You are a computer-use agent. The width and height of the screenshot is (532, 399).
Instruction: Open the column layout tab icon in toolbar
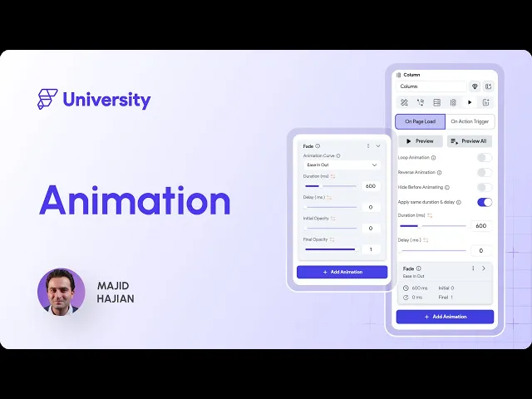pos(453,102)
